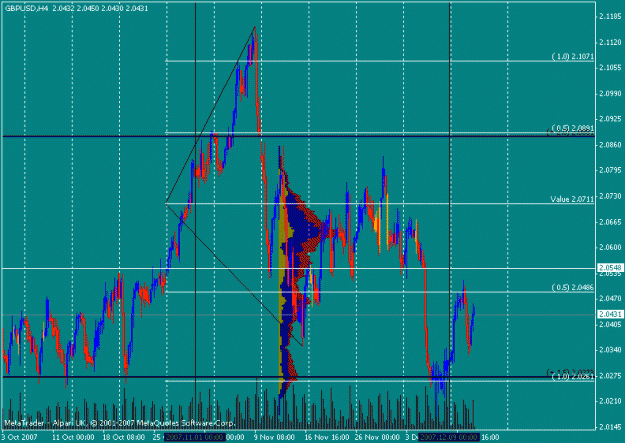The width and height of the screenshot is (625, 443).
Task: Select the (0.5) 2.0891 Fibonacci level label
Action: tap(572, 128)
